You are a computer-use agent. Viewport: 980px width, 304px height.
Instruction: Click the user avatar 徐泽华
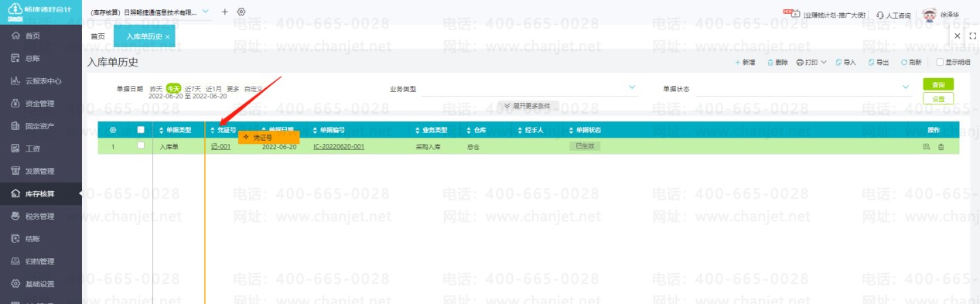point(929,15)
